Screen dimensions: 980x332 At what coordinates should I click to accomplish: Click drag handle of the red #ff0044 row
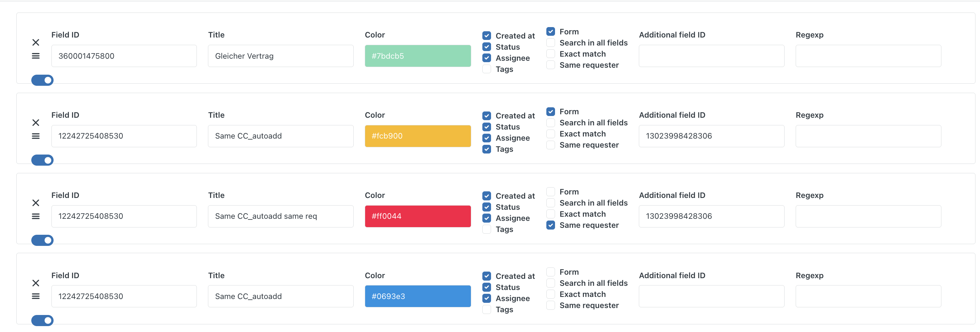click(x=36, y=216)
